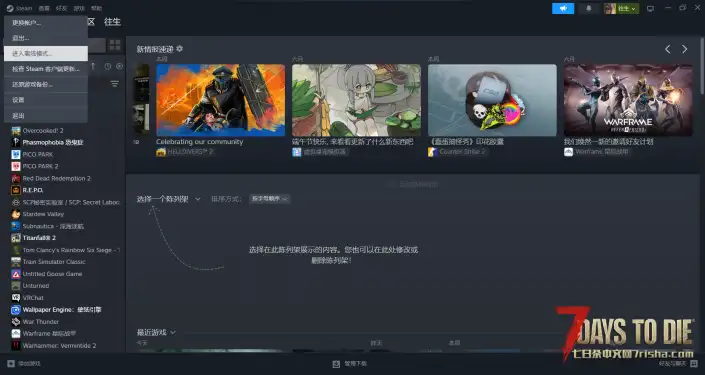The image size is (705, 375).
Task: Choose 退出 (Exit) at menu bottom
Action: coord(45,116)
